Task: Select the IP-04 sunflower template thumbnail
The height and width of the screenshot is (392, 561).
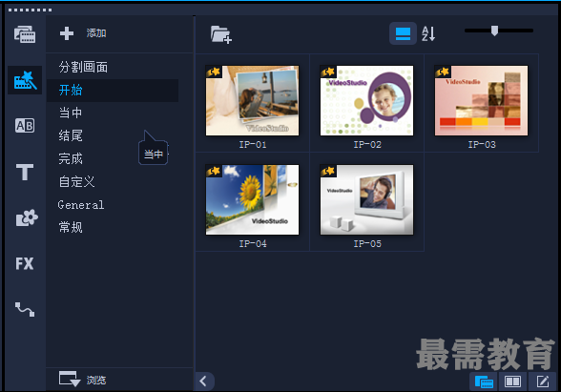Action: (x=252, y=199)
